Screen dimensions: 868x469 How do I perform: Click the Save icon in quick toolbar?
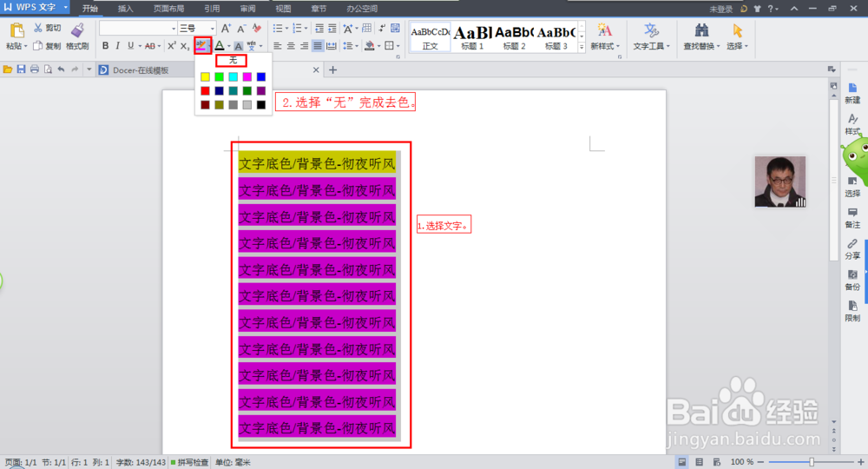pos(21,69)
